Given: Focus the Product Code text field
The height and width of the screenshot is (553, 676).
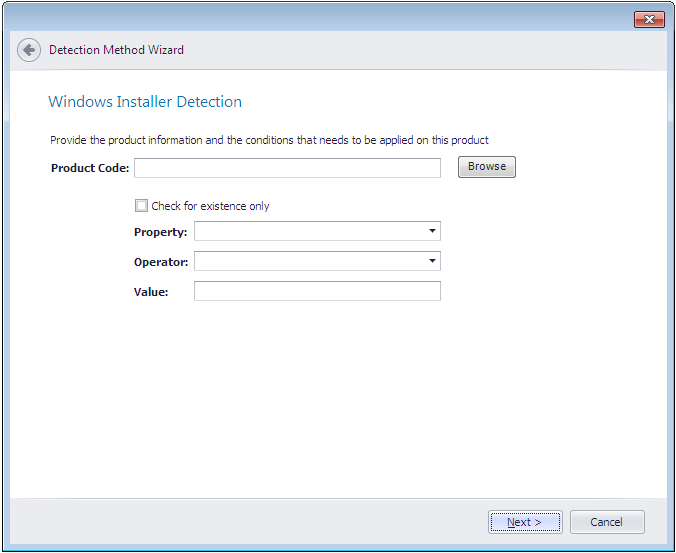Looking at the screenshot, I should coord(287,168).
